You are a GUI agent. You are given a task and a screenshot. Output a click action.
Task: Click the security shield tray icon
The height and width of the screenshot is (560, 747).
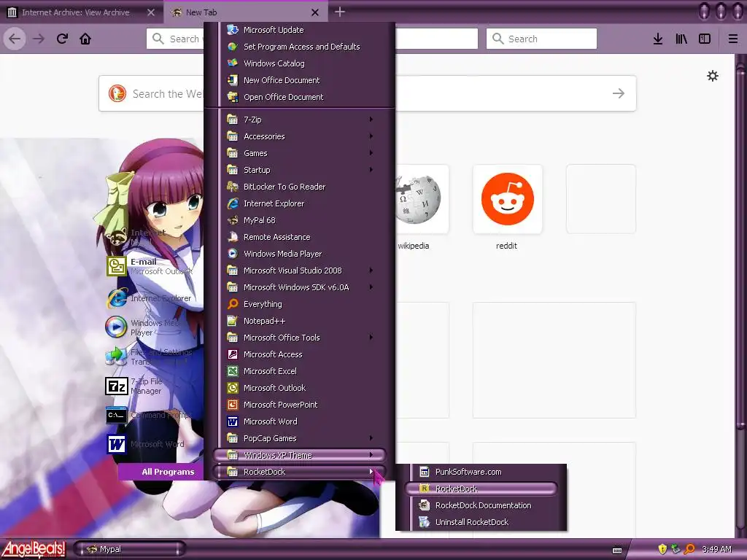(x=662, y=549)
